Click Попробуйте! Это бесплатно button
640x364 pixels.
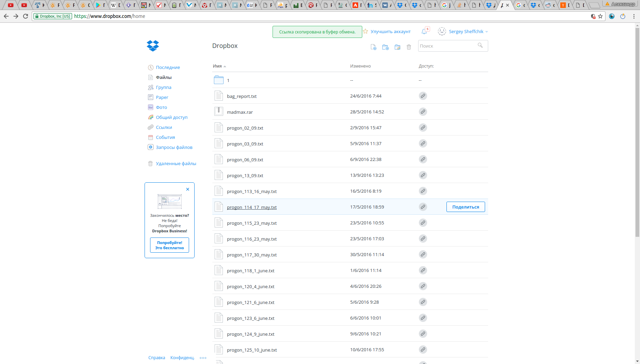pos(169,245)
